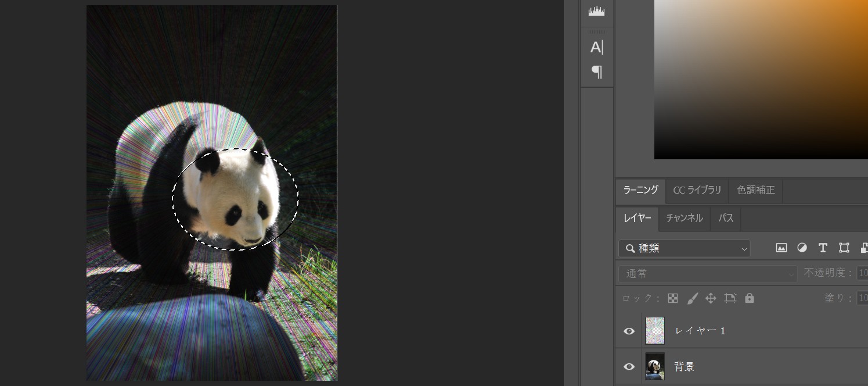
Task: Toggle lock transparent pixels checkerboard icon
Action: click(x=673, y=298)
